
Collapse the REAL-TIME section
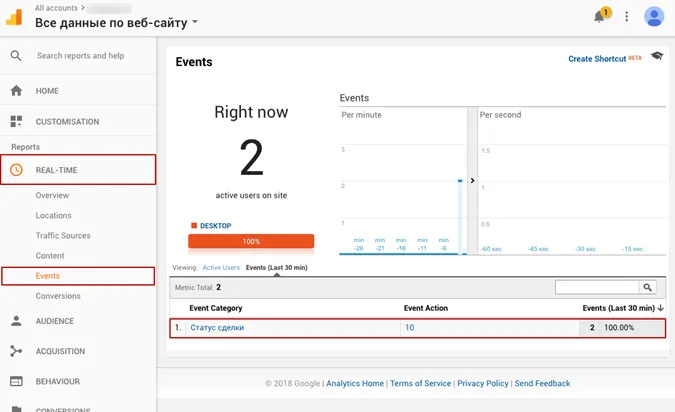(x=78, y=170)
